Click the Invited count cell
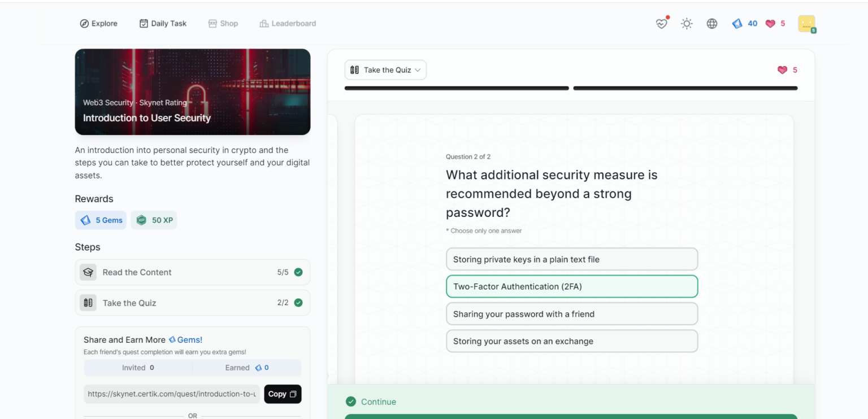The width and height of the screenshot is (868, 419). (138, 368)
